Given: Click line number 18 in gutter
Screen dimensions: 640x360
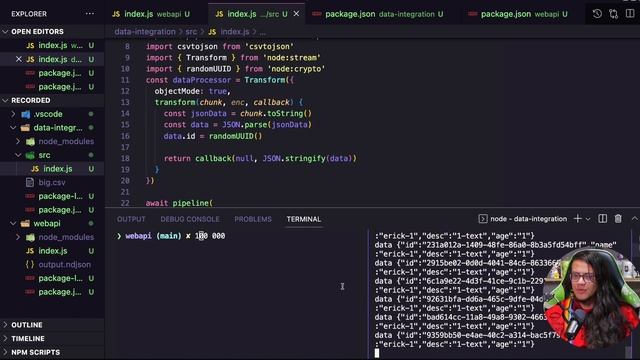Looking at the screenshot, I should (x=125, y=158).
